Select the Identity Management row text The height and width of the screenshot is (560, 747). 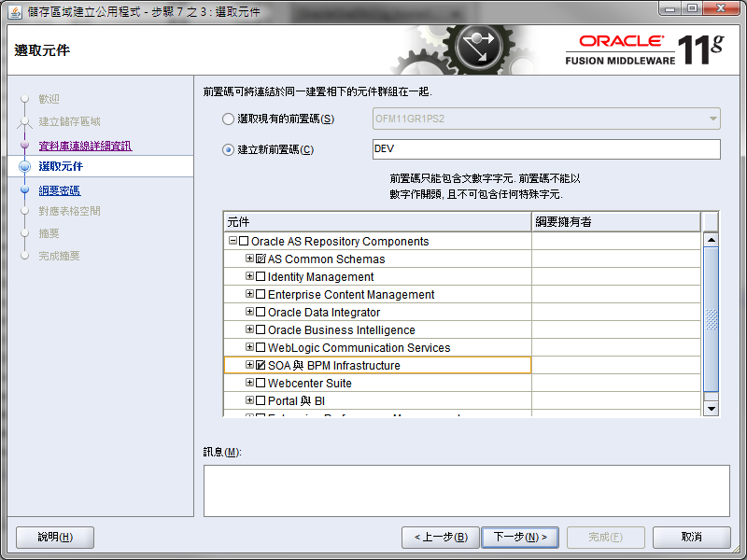click(x=320, y=277)
